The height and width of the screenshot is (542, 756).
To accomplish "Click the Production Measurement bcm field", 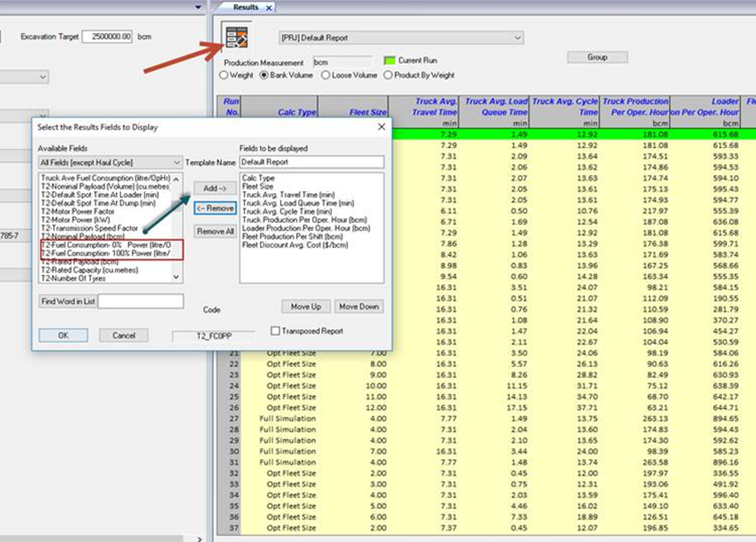I will click(x=343, y=62).
